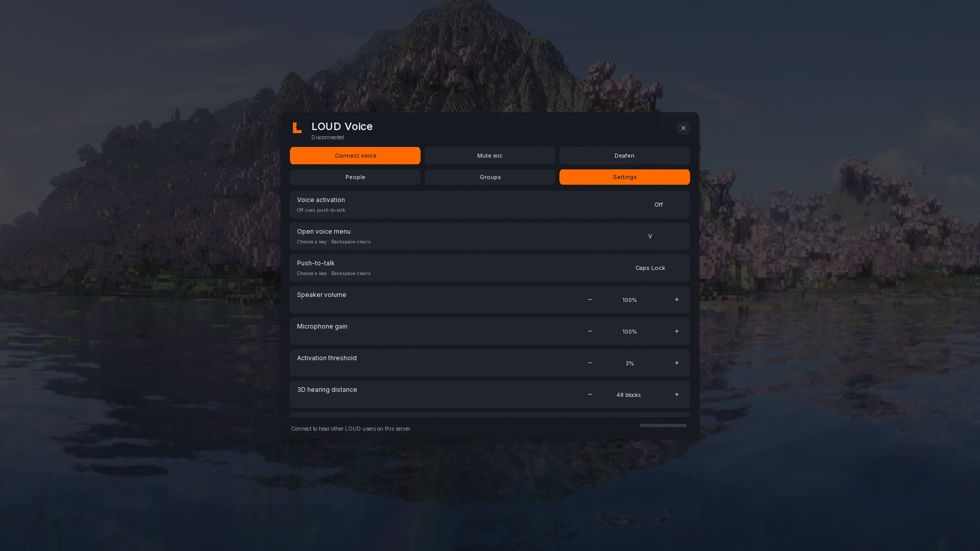The width and height of the screenshot is (980, 551).
Task: Close the LOUD Voice panel
Action: pos(683,128)
